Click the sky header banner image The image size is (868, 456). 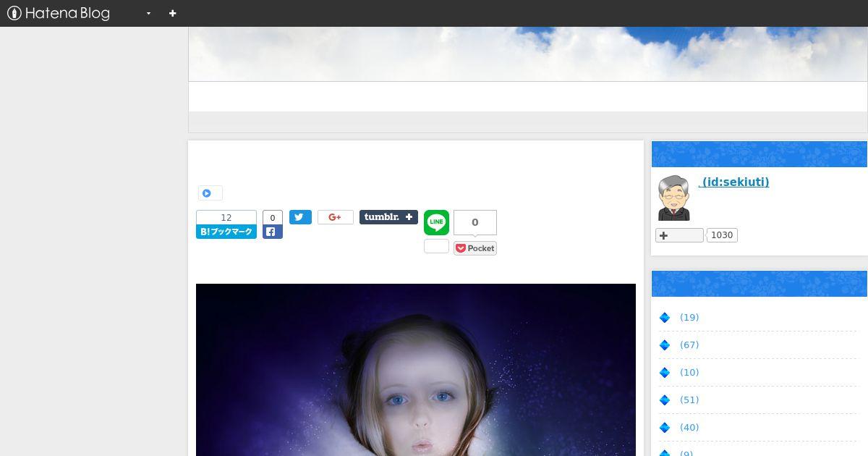pyautogui.click(x=528, y=54)
